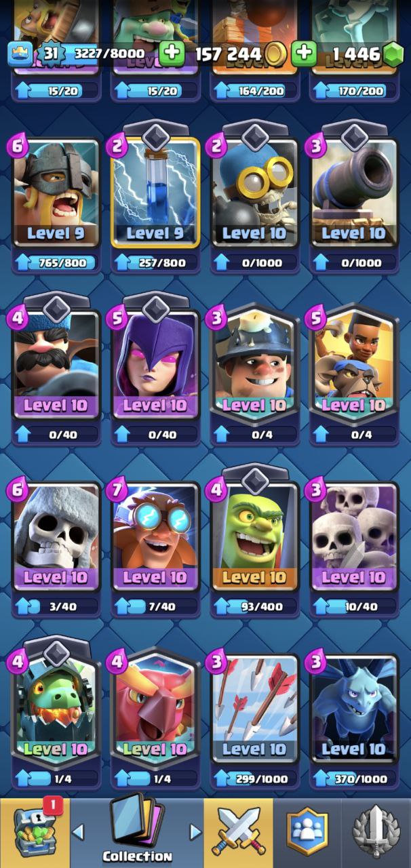Tap the Arrows card progress bar 299/1000
The image size is (411, 868).
[254, 779]
